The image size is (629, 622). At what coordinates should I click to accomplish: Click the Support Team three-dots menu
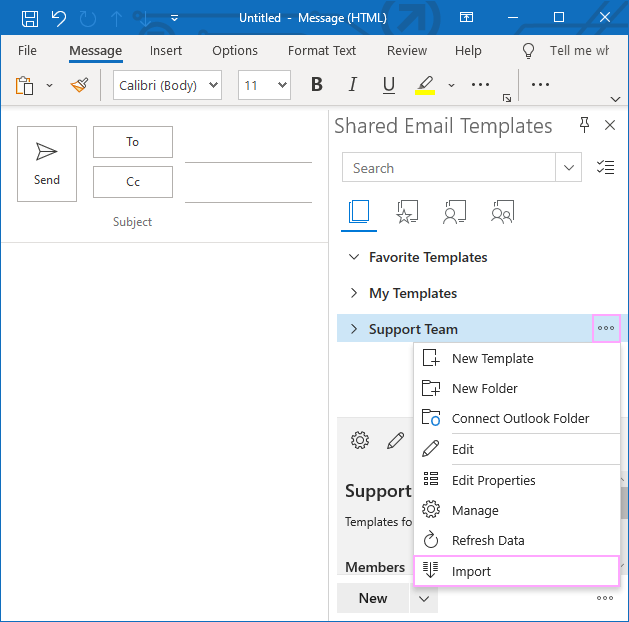click(606, 328)
